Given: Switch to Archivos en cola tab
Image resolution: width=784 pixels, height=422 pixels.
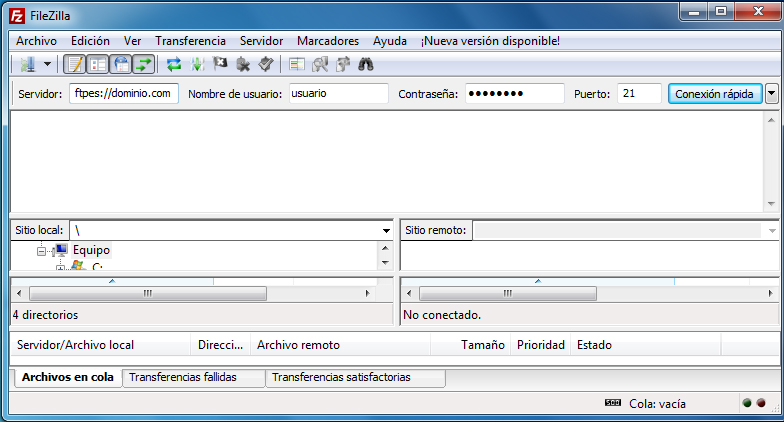Looking at the screenshot, I should [68, 378].
